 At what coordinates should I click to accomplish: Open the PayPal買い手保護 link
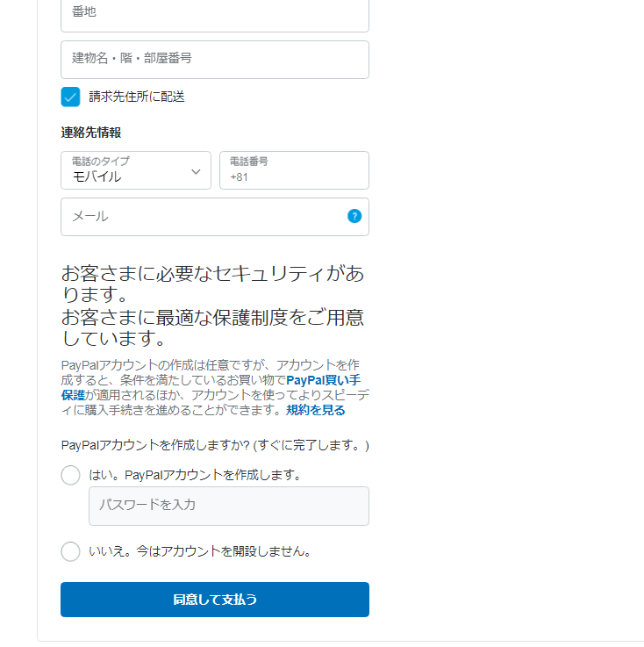click(x=323, y=380)
